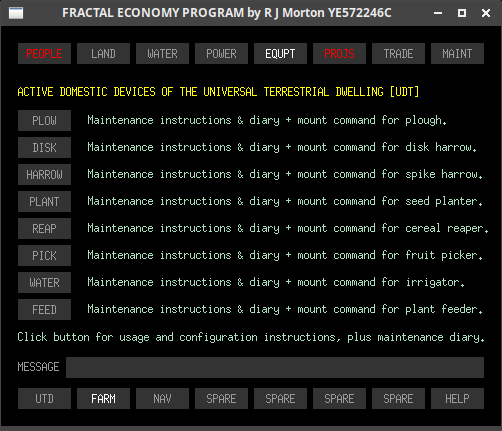
Task: Click the REAP button
Action: [44, 228]
